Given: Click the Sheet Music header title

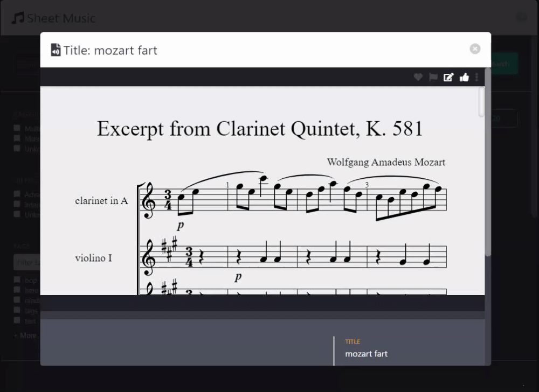Looking at the screenshot, I should point(61,18).
